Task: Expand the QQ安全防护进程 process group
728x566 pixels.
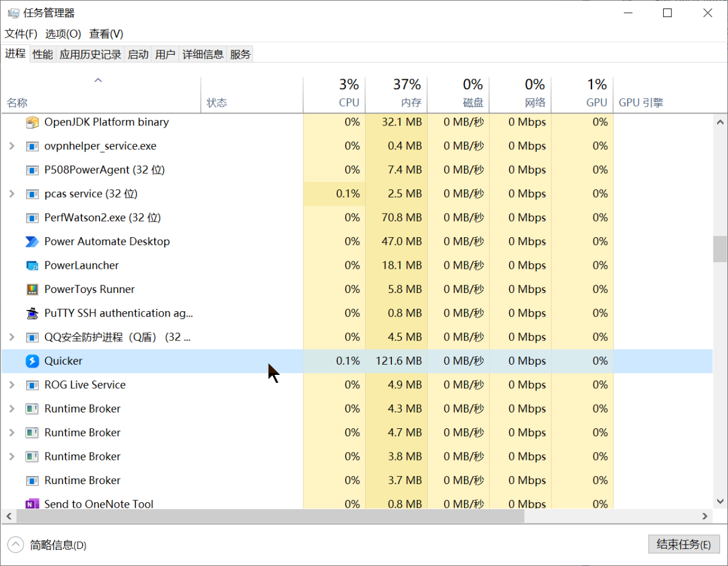Action: pyautogui.click(x=12, y=337)
